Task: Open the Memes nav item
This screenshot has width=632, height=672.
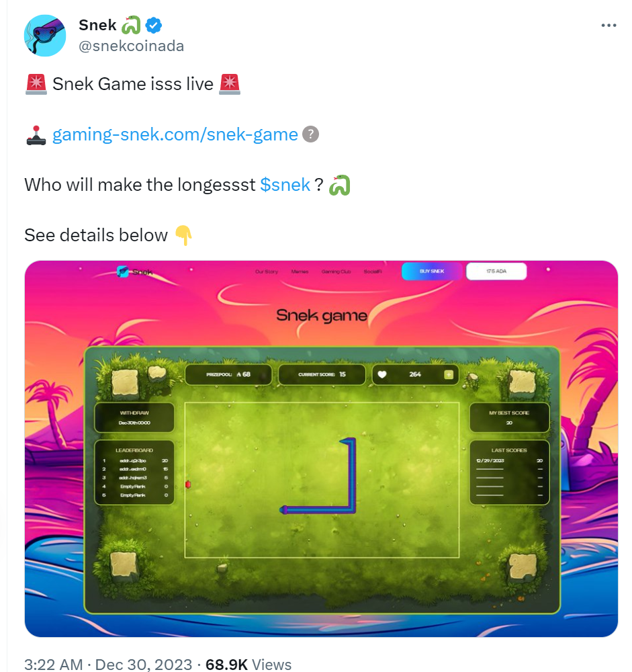Action: pos(300,271)
